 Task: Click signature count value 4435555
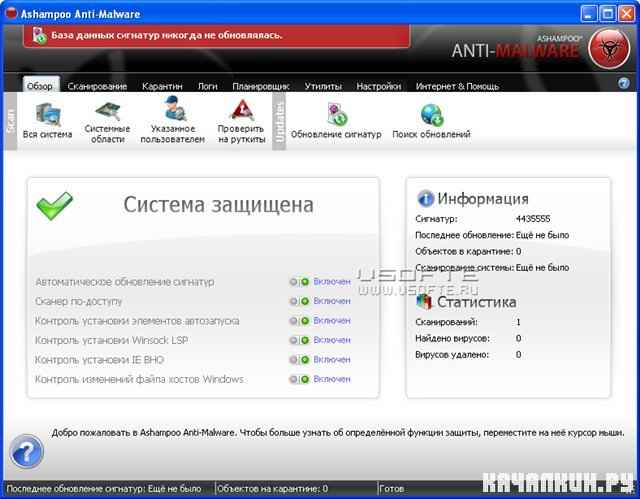pyautogui.click(x=533, y=219)
